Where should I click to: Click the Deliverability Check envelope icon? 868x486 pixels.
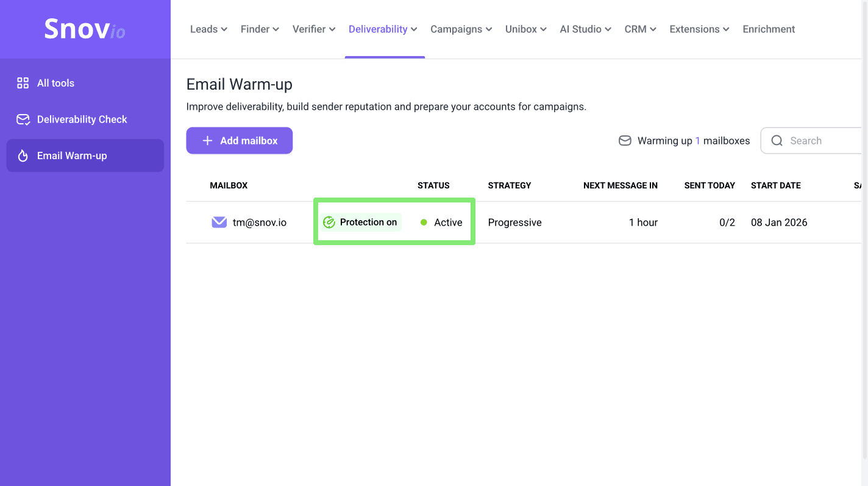coord(23,120)
